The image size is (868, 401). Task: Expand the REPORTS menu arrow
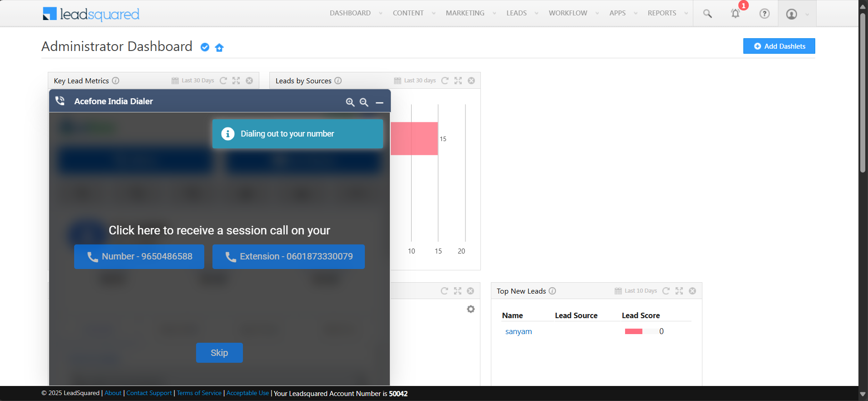click(686, 13)
